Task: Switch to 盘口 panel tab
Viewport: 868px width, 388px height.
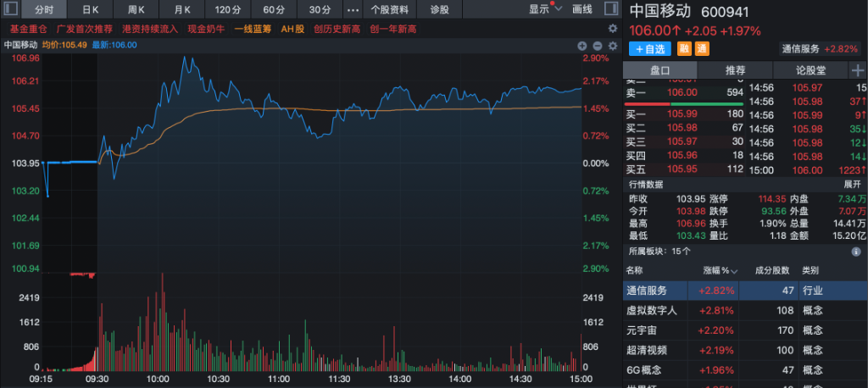Action: [x=659, y=70]
